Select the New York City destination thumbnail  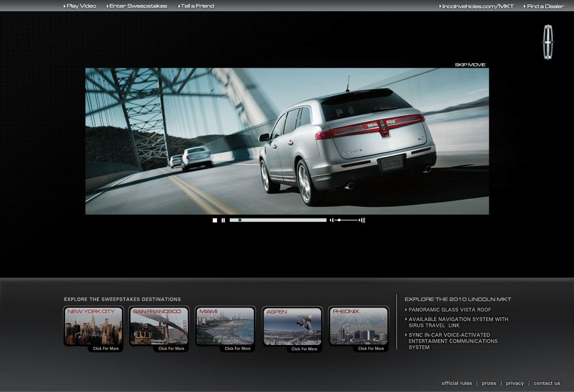coord(93,326)
